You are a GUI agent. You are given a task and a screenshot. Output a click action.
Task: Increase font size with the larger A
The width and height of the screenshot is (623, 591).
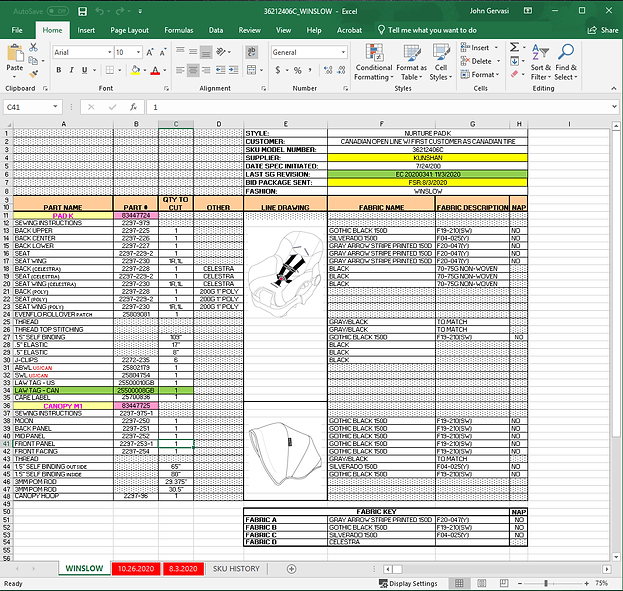(x=150, y=52)
